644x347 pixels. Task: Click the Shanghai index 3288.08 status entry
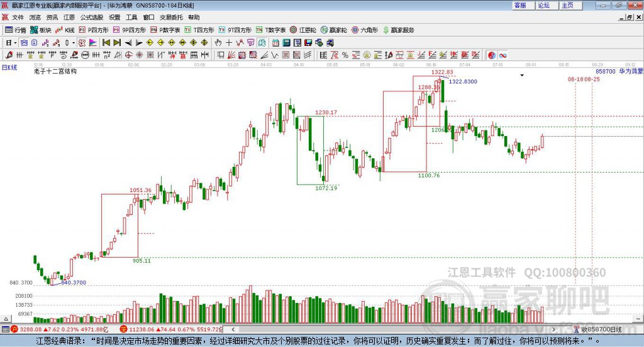60,329
